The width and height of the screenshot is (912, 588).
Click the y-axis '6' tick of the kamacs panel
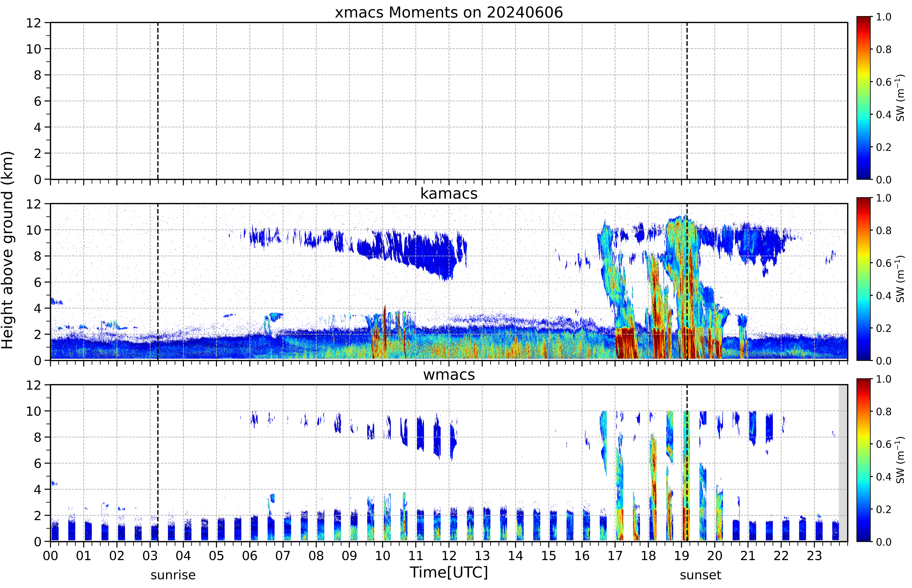37,282
